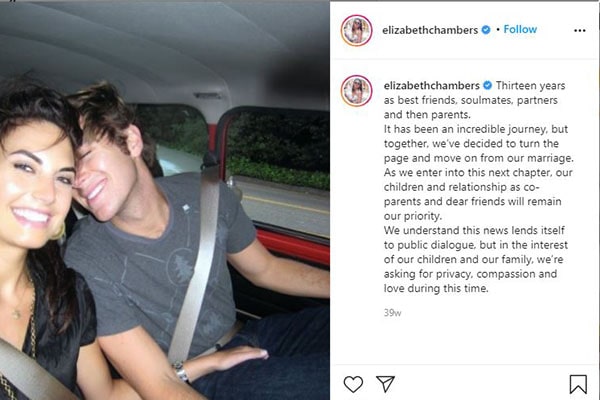Open the three-dot more options menu
This screenshot has width=600, height=400.
tap(580, 31)
